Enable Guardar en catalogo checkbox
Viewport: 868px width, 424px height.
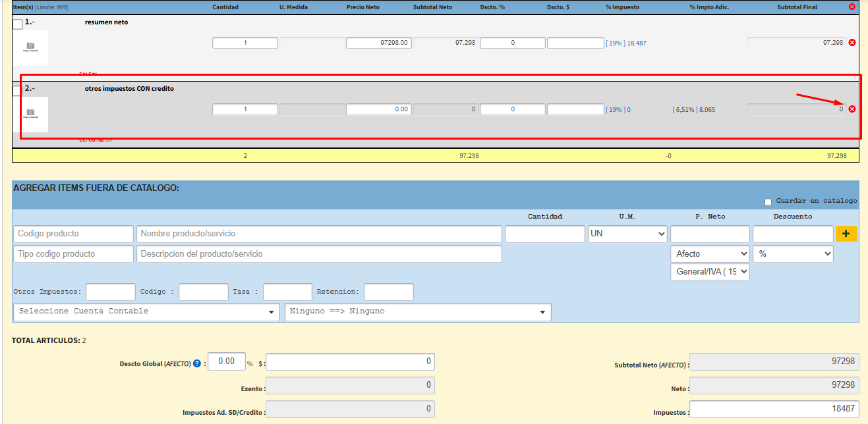(x=768, y=201)
